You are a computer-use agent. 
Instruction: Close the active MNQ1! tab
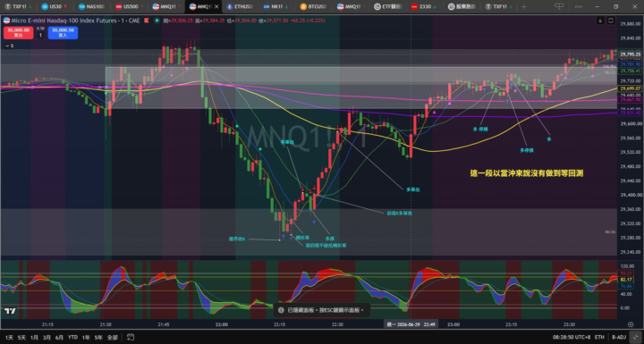216,6
